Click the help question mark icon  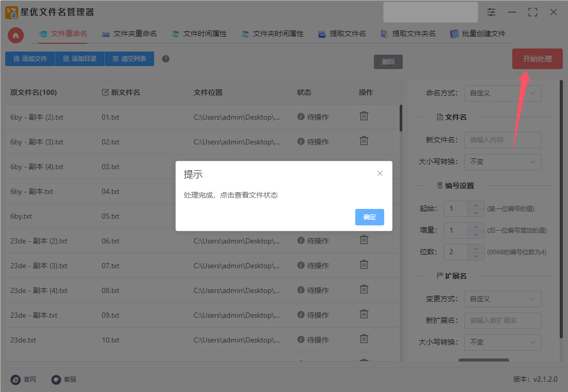166,59
